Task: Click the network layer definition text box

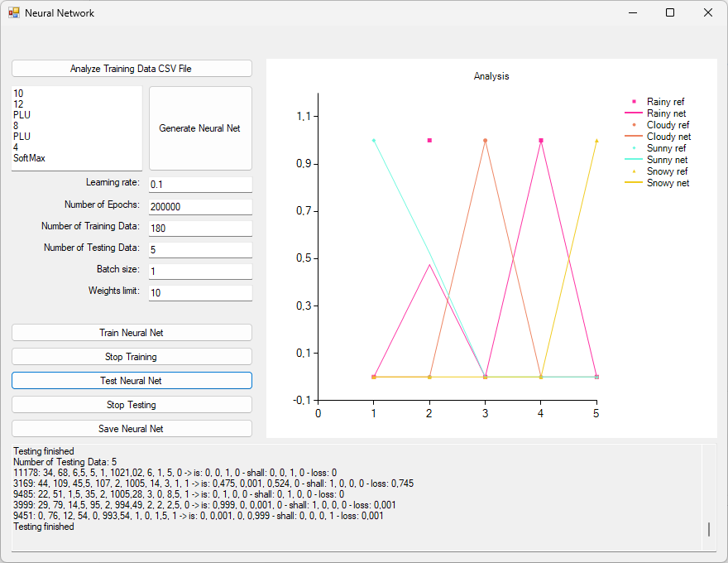Action: click(77, 128)
